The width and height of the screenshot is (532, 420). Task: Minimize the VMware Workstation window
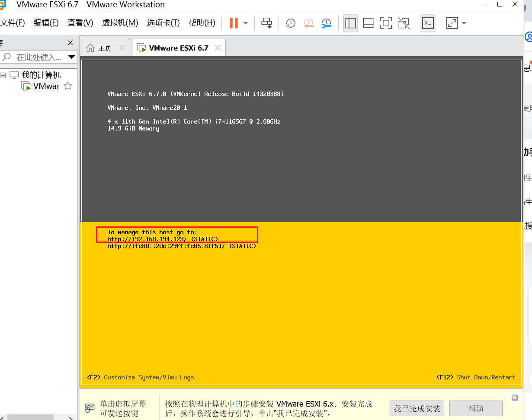[x=484, y=4]
